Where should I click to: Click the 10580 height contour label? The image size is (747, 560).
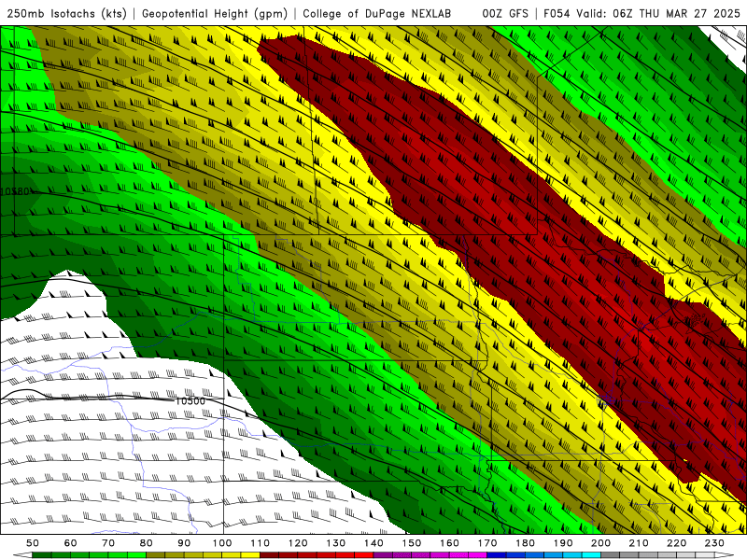tap(15, 191)
